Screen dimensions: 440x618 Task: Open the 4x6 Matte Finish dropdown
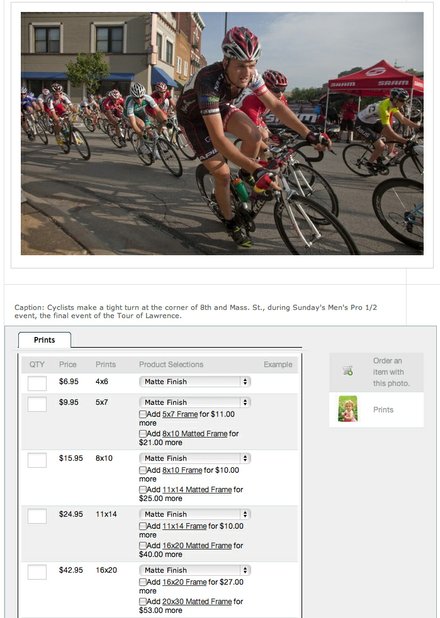point(195,382)
